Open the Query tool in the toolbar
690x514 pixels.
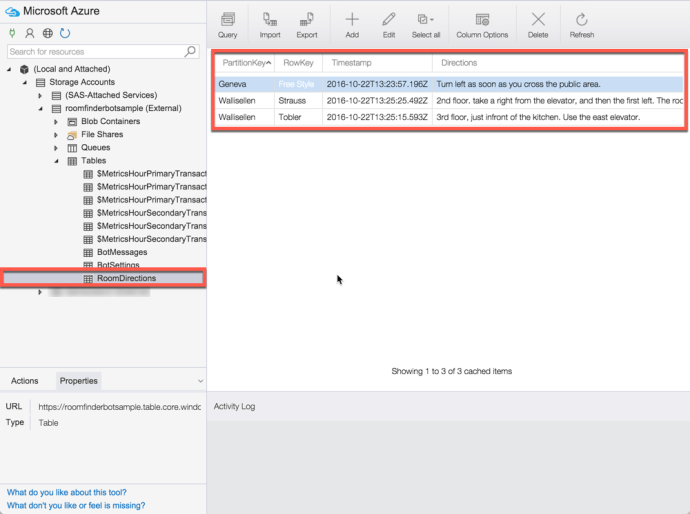click(x=227, y=25)
